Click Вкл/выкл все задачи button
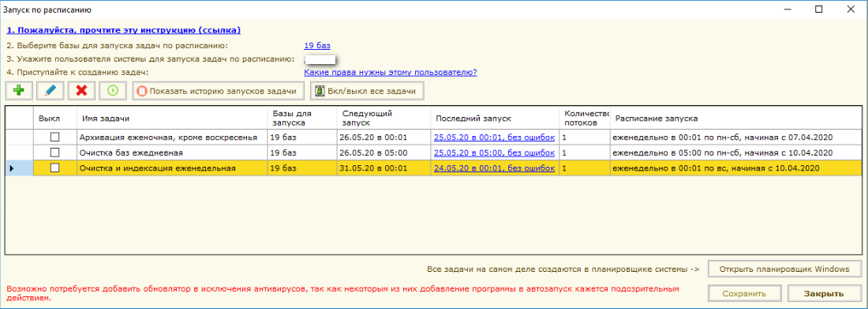The width and height of the screenshot is (868, 309). click(366, 90)
